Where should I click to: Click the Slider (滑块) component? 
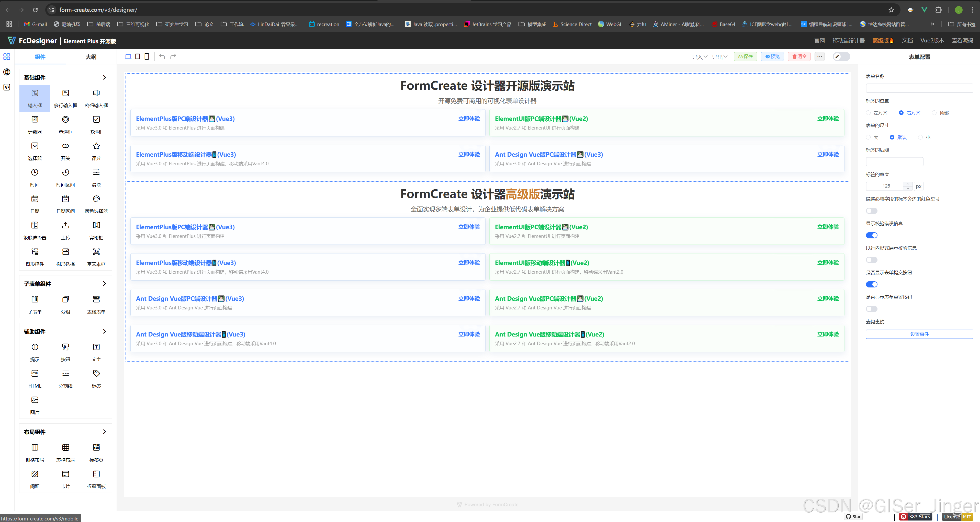pos(96,173)
